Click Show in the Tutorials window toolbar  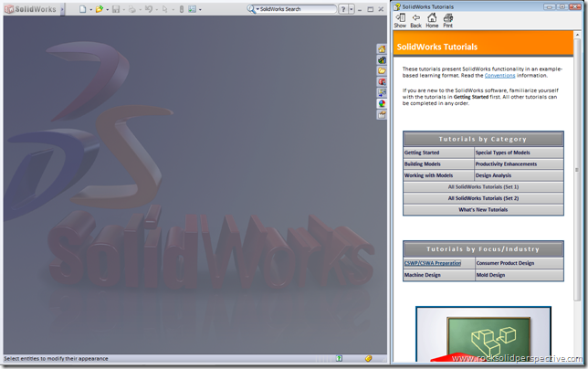click(400, 21)
